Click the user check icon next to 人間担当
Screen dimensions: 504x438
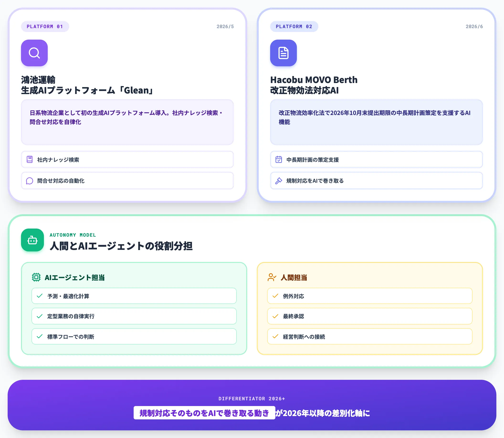[x=272, y=277]
